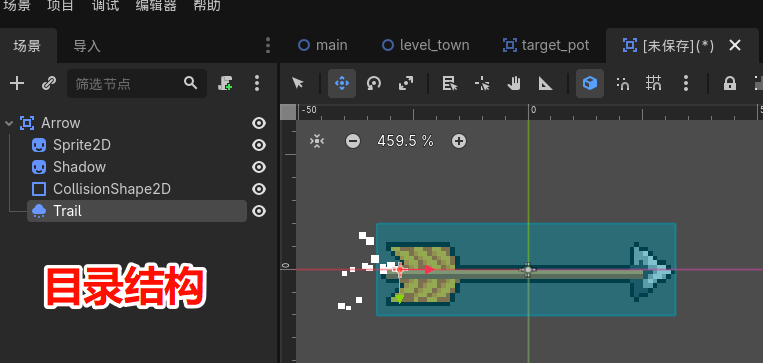Toggle smart snapping magnet icon
The height and width of the screenshot is (363, 763).
coord(622,83)
